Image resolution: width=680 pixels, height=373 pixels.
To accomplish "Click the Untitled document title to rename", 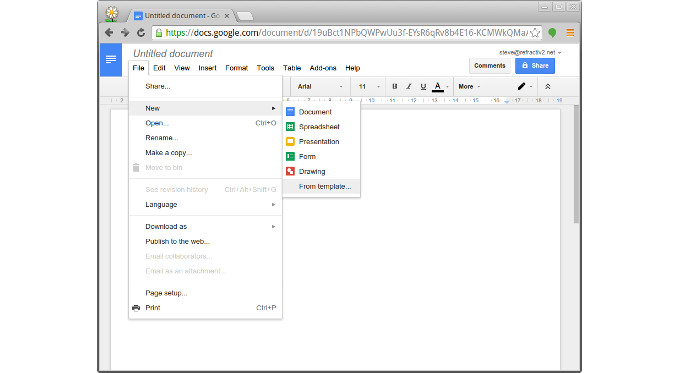I will click(173, 53).
